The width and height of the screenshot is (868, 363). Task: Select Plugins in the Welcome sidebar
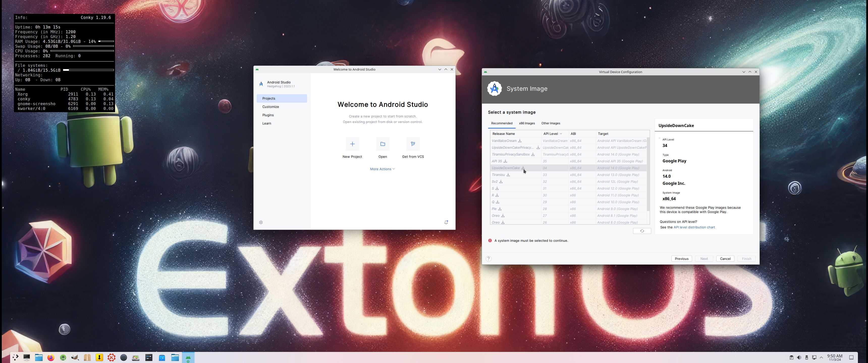(x=282, y=115)
